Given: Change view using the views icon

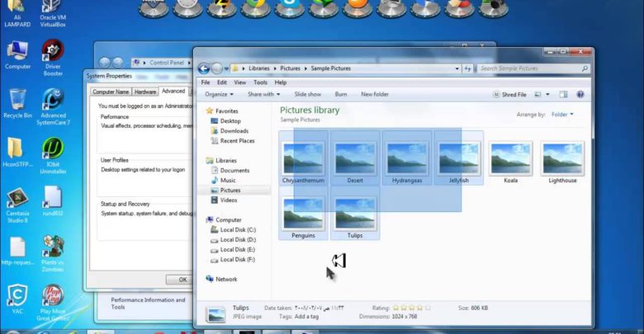Looking at the screenshot, I should 537,94.
